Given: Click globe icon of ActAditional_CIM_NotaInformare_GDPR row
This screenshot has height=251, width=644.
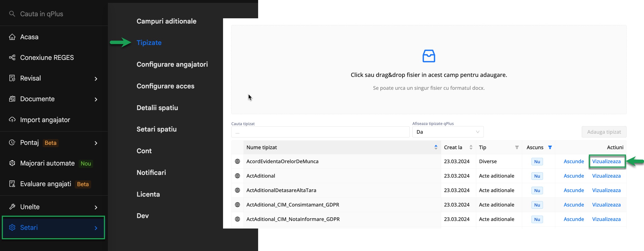Looking at the screenshot, I should [x=237, y=219].
